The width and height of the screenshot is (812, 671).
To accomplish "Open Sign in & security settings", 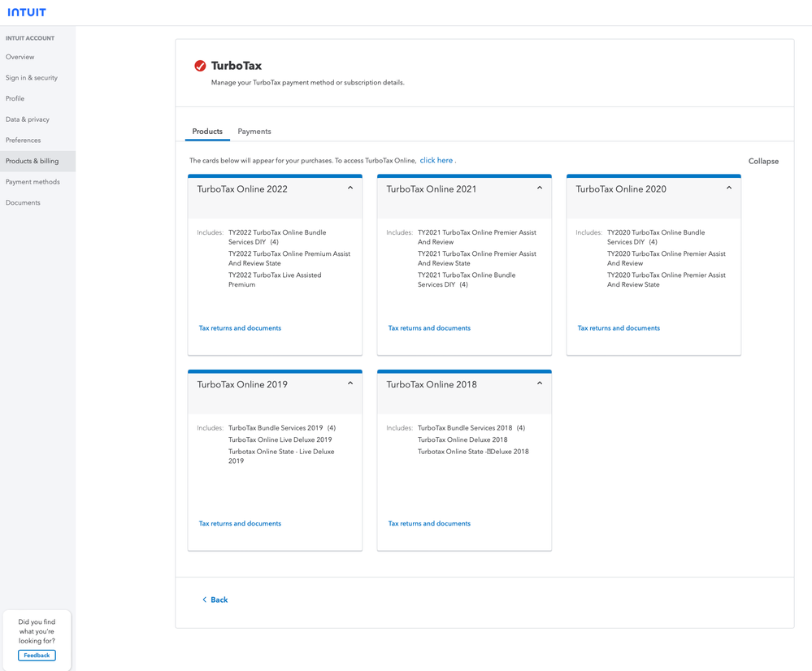I will pos(38,78).
